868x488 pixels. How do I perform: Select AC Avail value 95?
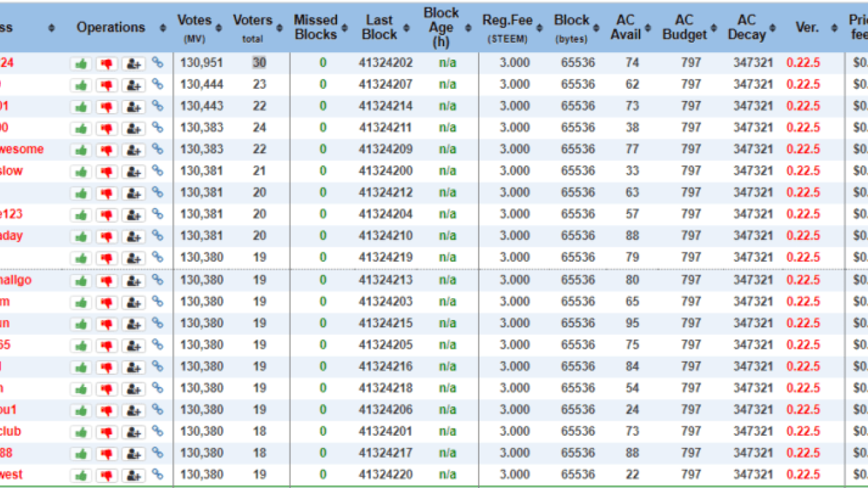[x=633, y=323]
